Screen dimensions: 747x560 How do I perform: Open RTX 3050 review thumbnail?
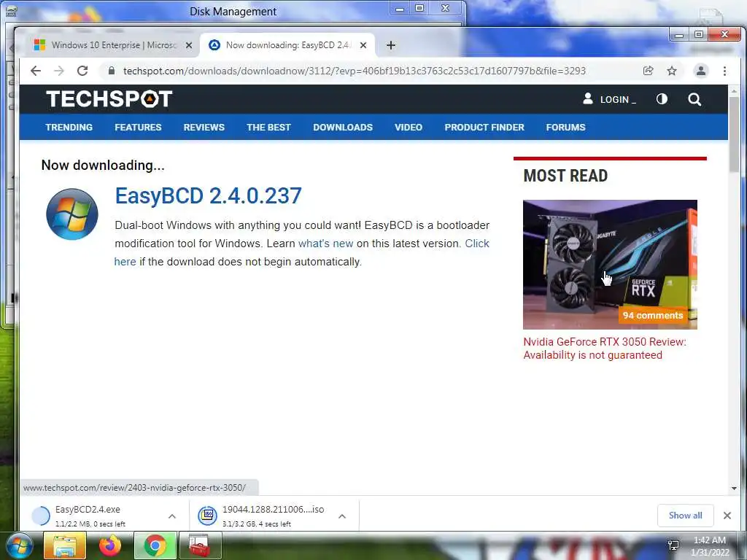pos(610,264)
